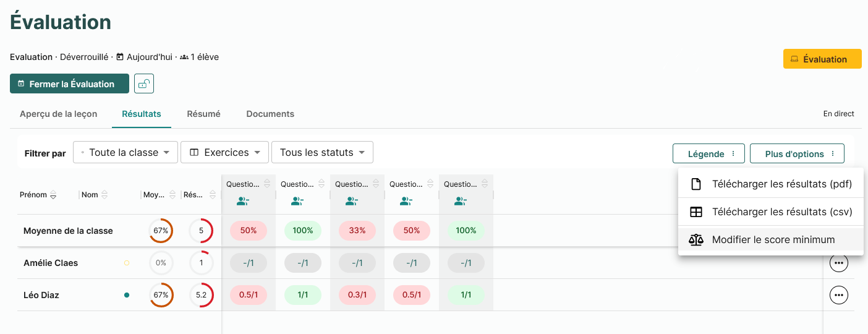The image size is (868, 334).
Task: Open three-dot menu for Amélie Claes
Action: (x=839, y=263)
